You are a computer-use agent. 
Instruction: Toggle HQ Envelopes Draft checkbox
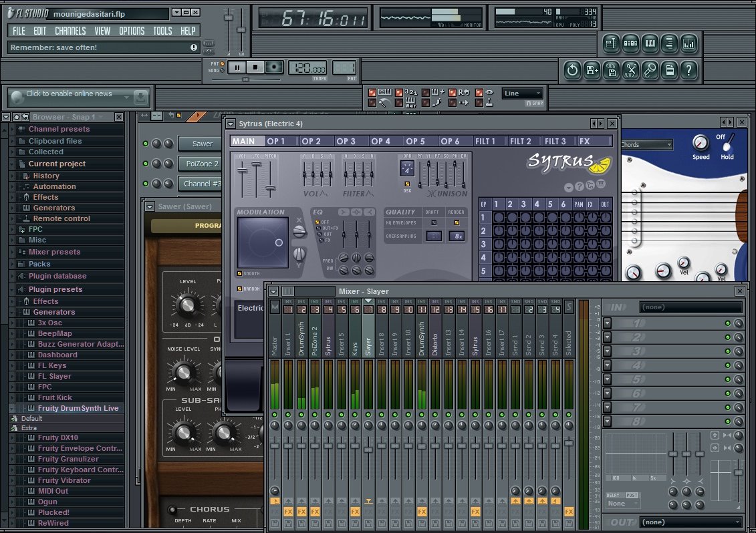click(x=433, y=222)
